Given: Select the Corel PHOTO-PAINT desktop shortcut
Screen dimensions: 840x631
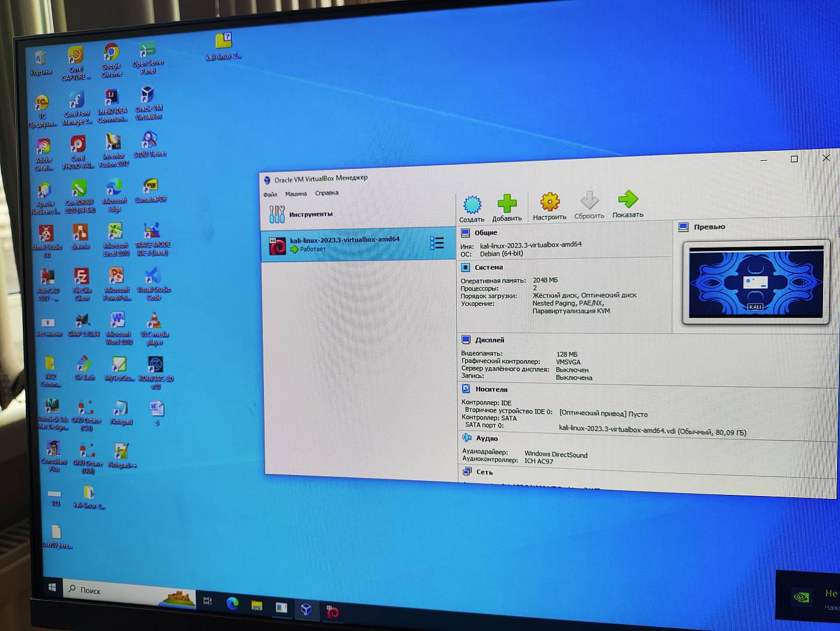Looking at the screenshot, I should pyautogui.click(x=78, y=153).
